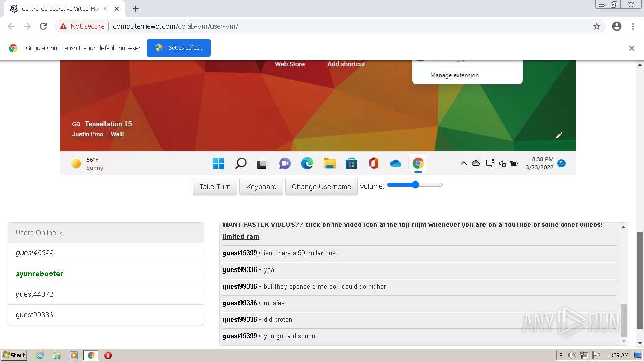Open OneDrive cloud icon in VM taskbar
644x362 pixels.
point(395,163)
